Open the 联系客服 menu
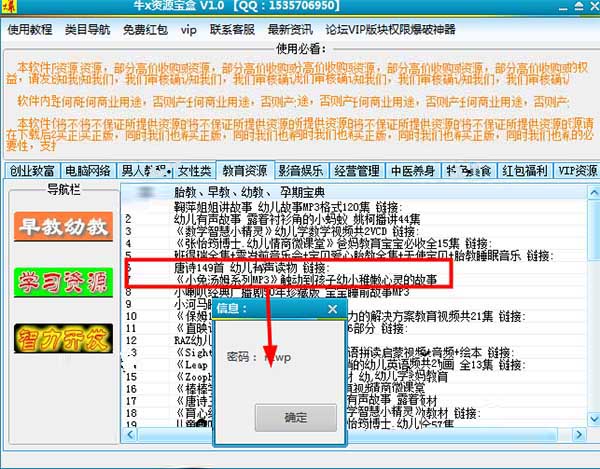The image size is (600, 469). pos(232,29)
